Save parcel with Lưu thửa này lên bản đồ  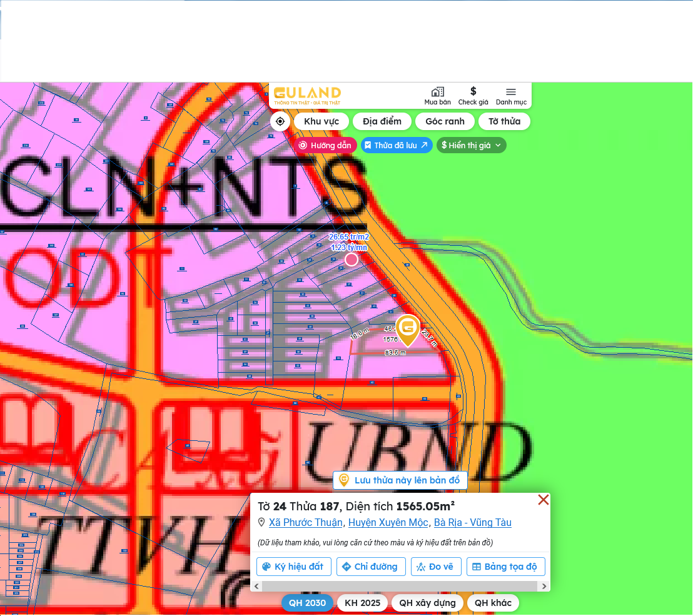pos(400,480)
